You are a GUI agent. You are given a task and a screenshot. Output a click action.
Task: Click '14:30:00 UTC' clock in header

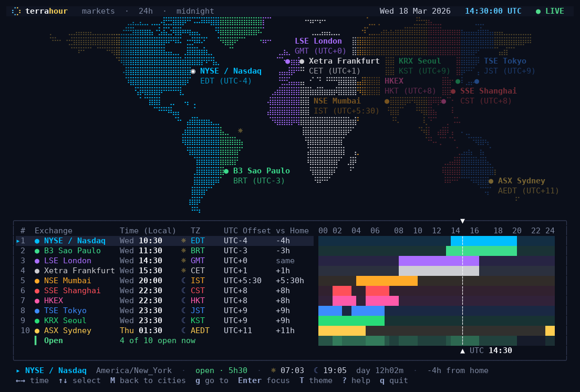493,11
